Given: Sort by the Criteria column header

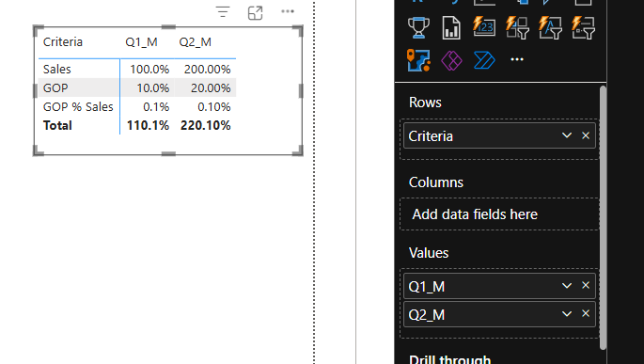Looking at the screenshot, I should [63, 42].
